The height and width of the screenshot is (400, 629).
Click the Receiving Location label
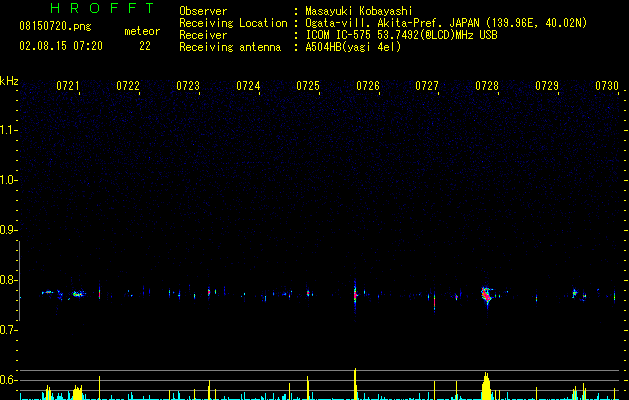(x=233, y=23)
